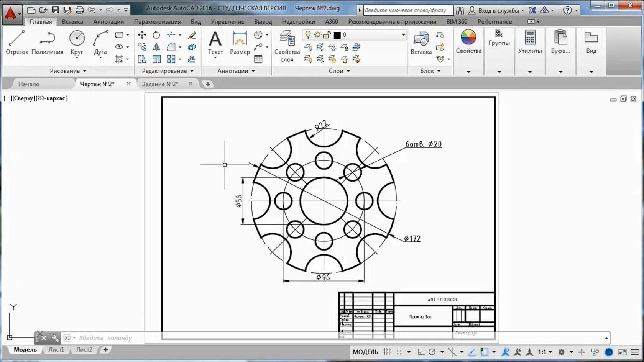The height and width of the screenshot is (362, 644).
Task: Click the Print icon in quick access toolbar
Action: pos(79,10)
